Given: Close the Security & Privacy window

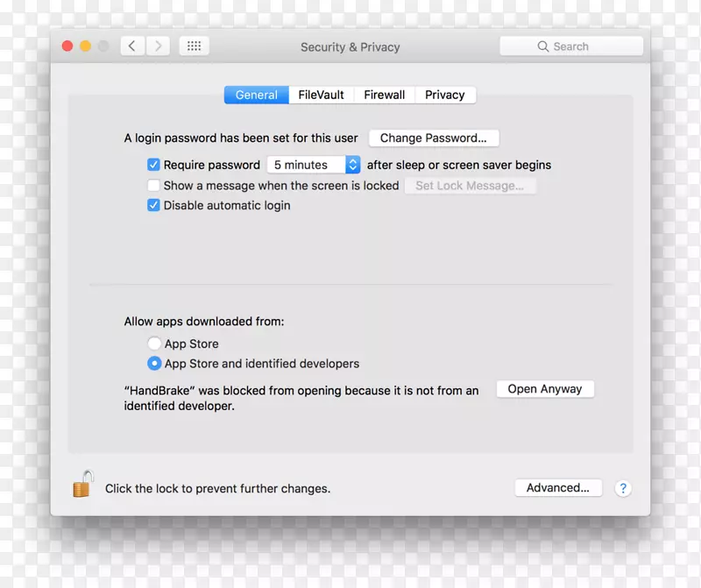Looking at the screenshot, I should [x=67, y=46].
